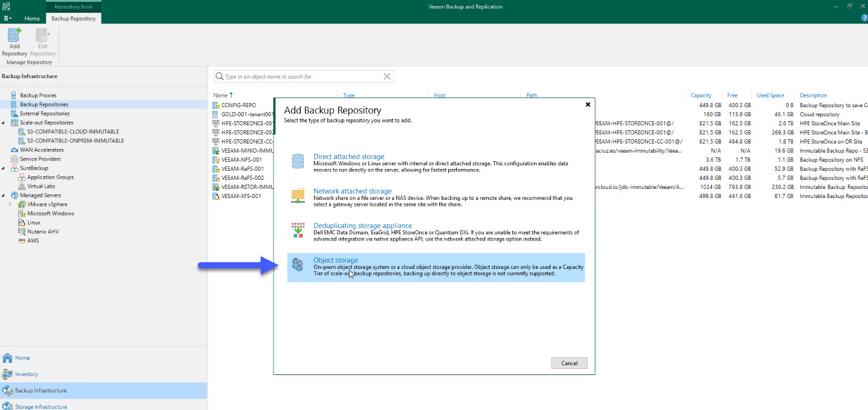Select S3-COMPATIBLE-CLOUD-IMMUTABLE repository
Image resolution: width=868 pixels, height=410 pixels.
tap(73, 131)
